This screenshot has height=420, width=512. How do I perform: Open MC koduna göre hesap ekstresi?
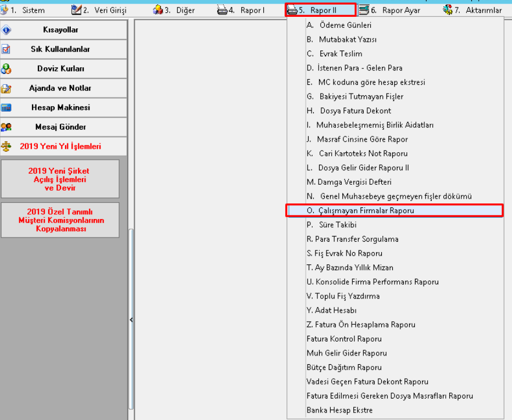395,82
